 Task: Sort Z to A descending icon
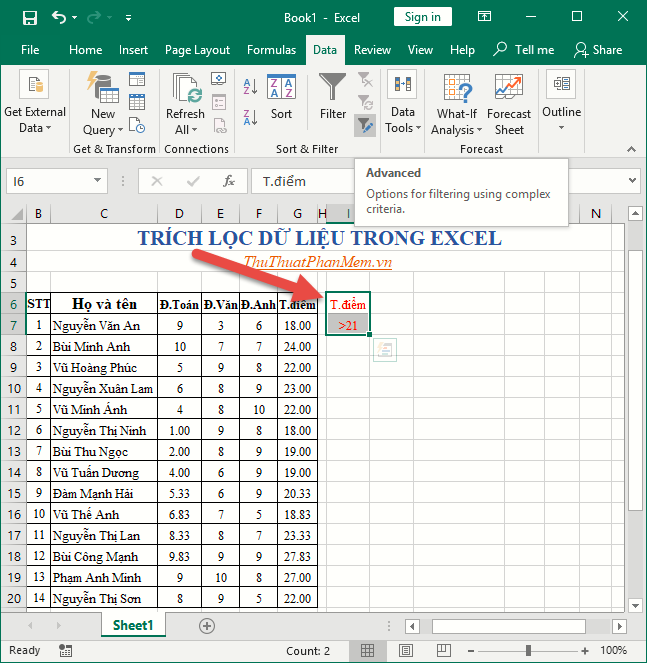250,117
